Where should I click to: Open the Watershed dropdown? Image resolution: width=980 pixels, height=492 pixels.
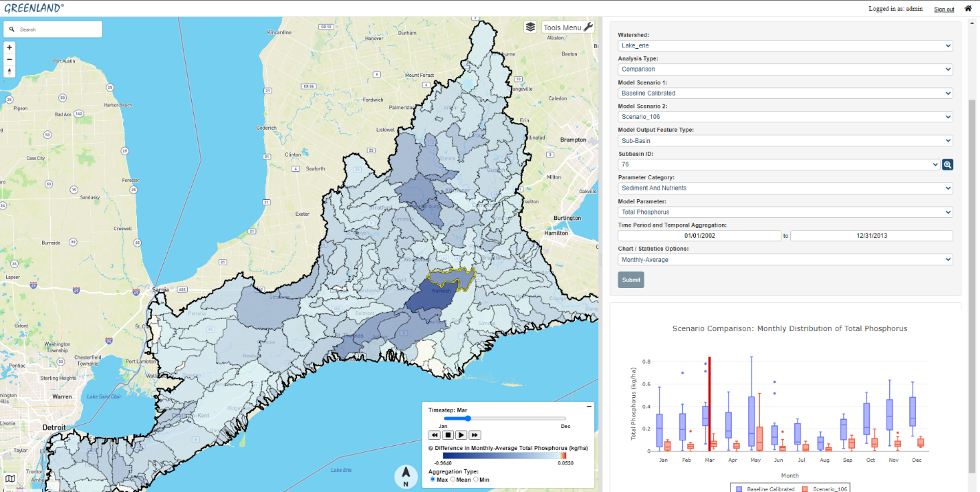click(x=785, y=46)
